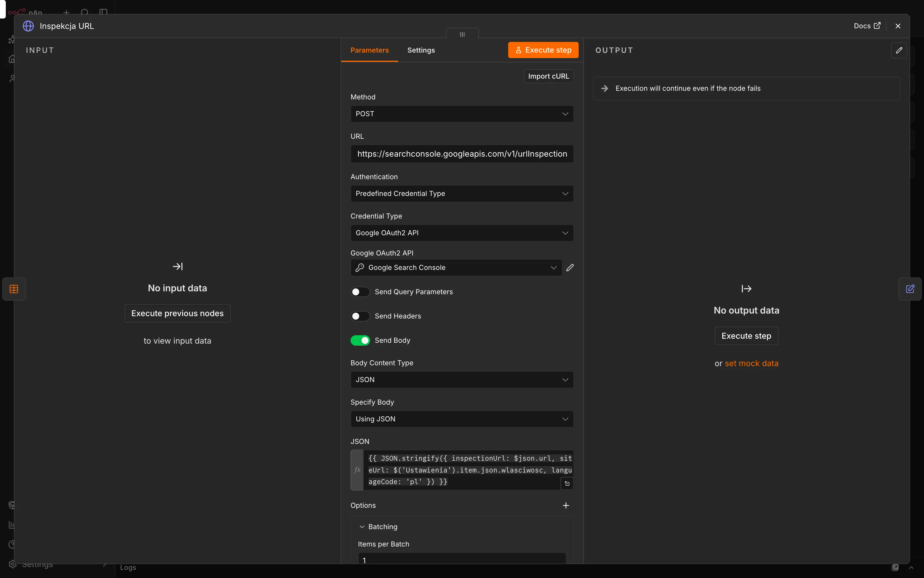
Task: Click the orange Execute step button
Action: [x=543, y=50]
